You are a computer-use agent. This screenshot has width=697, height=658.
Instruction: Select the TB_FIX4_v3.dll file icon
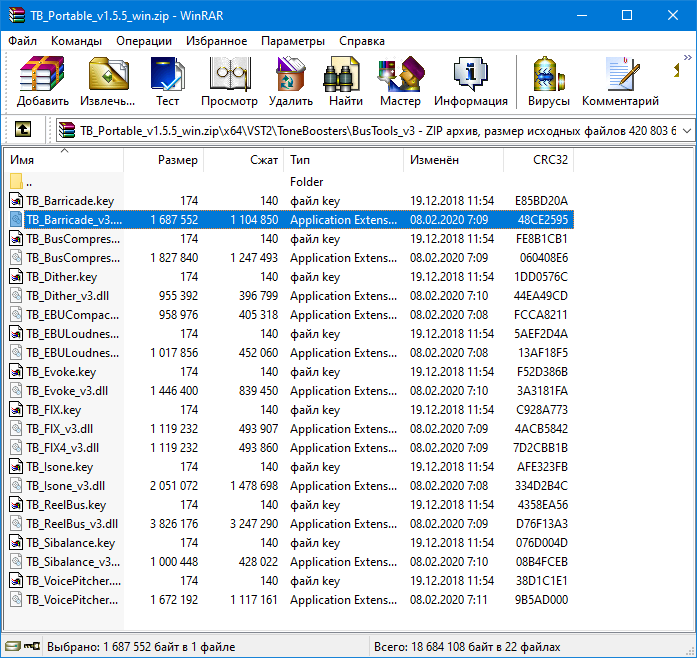pos(16,448)
